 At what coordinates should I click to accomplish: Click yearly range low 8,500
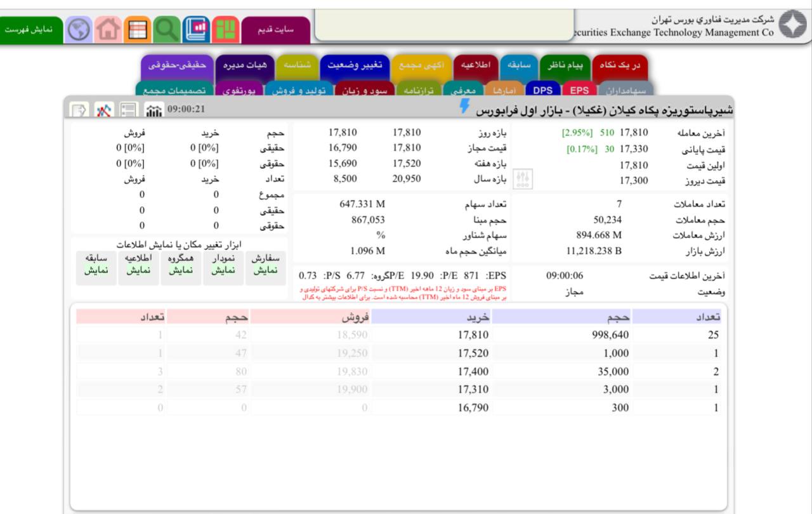pos(344,179)
